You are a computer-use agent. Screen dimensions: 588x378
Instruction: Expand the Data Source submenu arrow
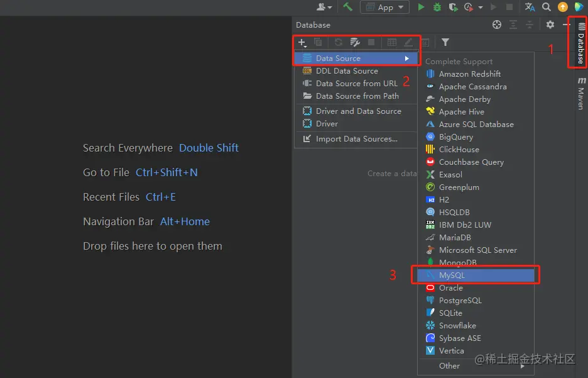click(406, 58)
